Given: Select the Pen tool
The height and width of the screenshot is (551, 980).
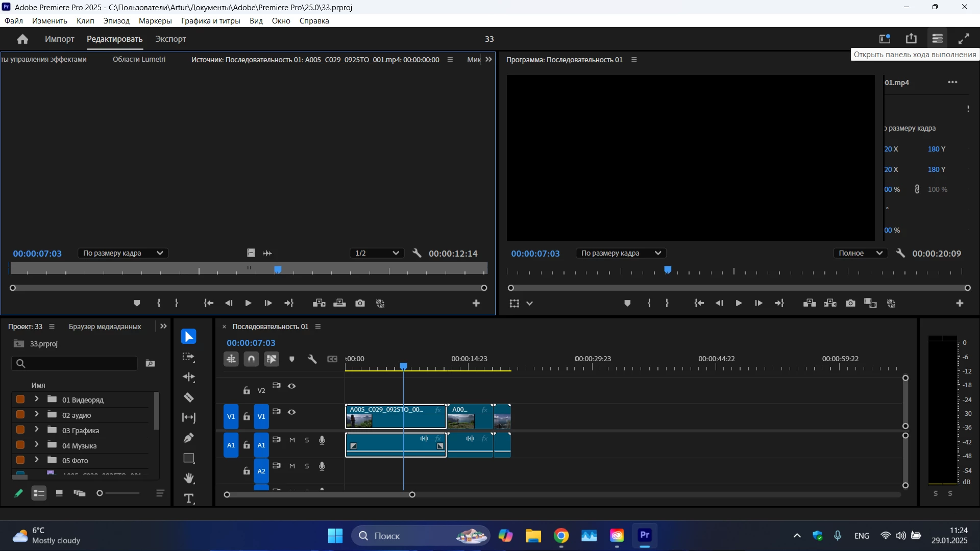Looking at the screenshot, I should [189, 438].
